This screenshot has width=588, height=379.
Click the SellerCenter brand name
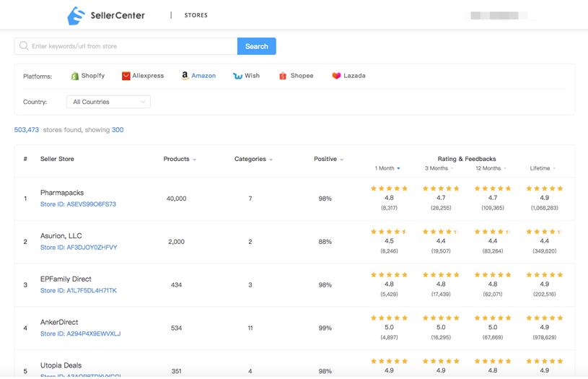coord(118,15)
